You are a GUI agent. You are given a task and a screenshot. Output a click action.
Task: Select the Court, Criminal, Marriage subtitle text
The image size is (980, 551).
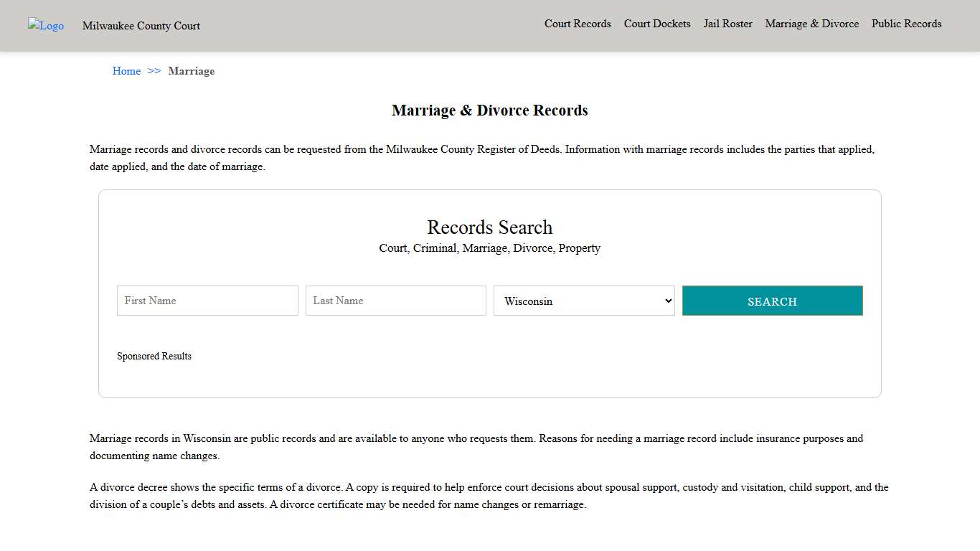(489, 248)
